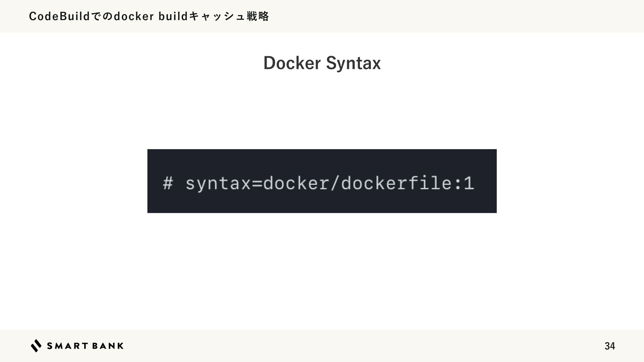
Task: Click the equals sign in code snippet
Action: (x=257, y=183)
